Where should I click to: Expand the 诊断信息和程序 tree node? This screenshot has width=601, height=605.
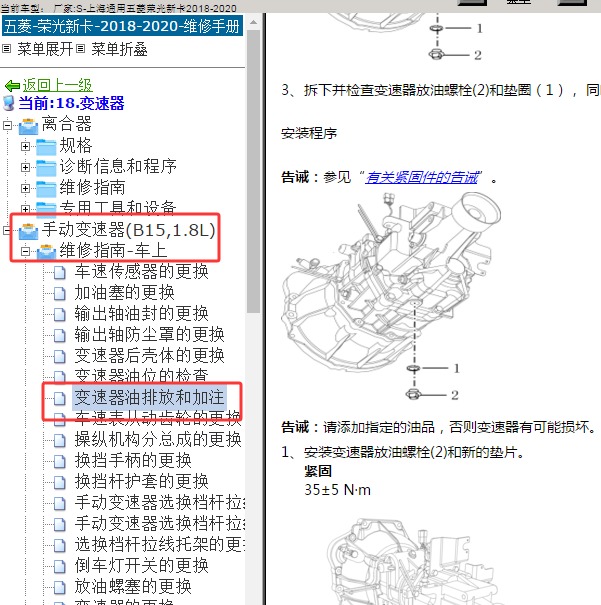point(25,167)
